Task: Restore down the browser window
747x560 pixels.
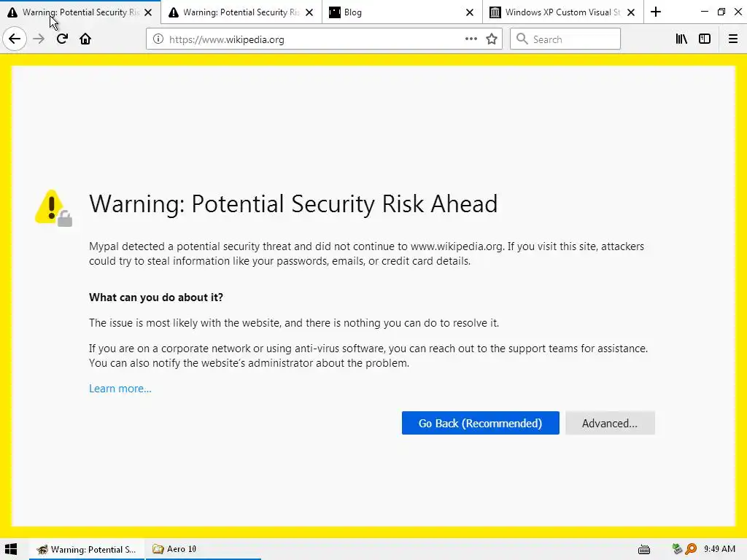Action: [721, 12]
